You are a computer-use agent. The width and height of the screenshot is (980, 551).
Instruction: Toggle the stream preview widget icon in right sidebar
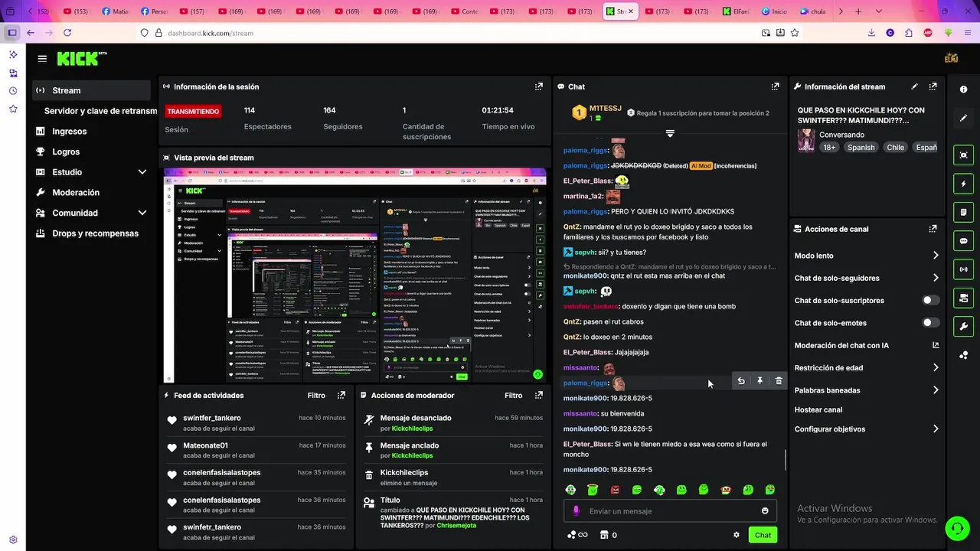(x=963, y=155)
